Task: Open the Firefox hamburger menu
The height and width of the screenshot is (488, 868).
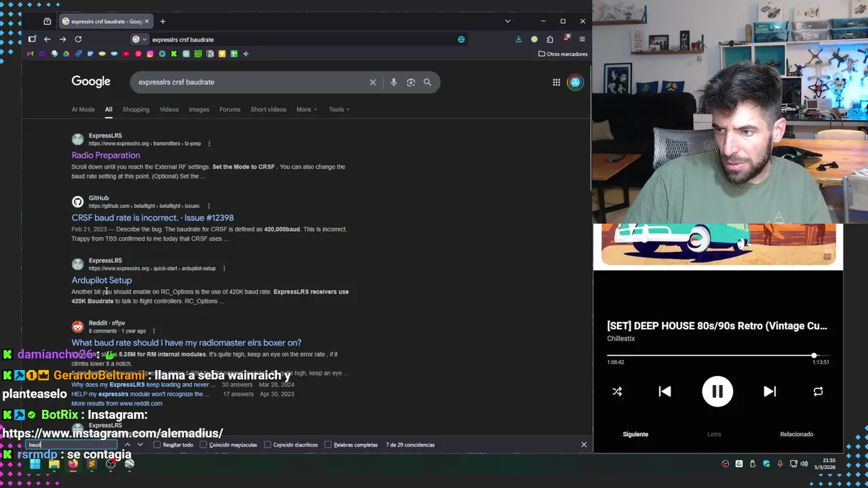Action: click(x=582, y=39)
